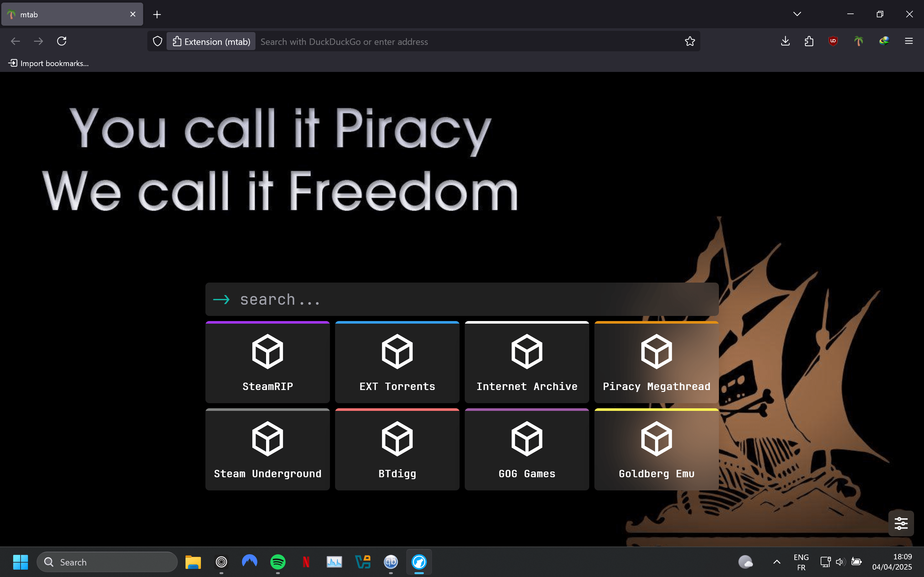Open the browser hamburger menu
This screenshot has width=924, height=577.
pos(909,41)
